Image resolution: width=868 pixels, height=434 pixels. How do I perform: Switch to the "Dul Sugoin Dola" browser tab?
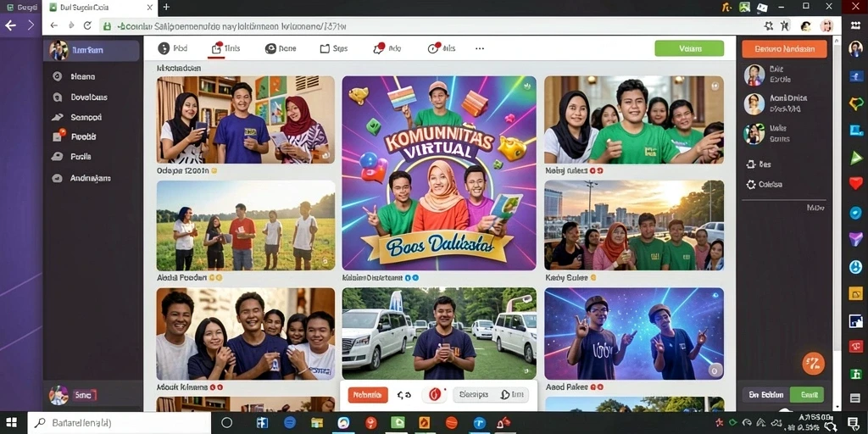[x=100, y=8]
